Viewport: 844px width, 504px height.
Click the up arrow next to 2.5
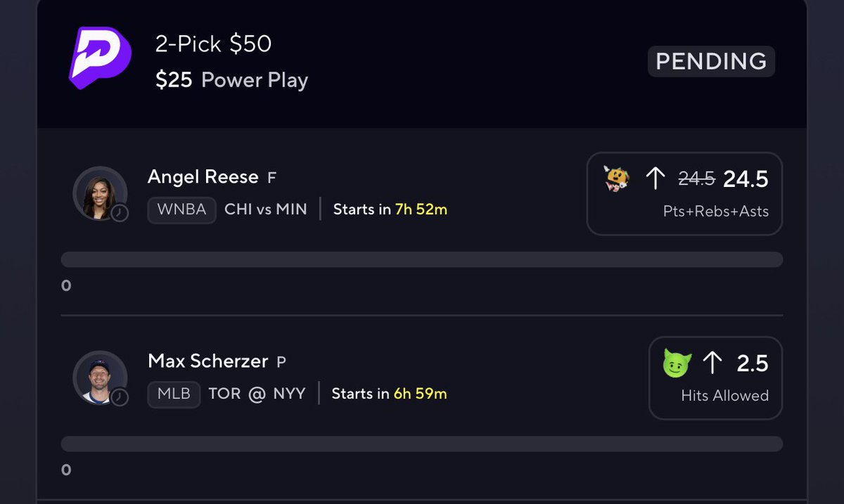tap(712, 363)
